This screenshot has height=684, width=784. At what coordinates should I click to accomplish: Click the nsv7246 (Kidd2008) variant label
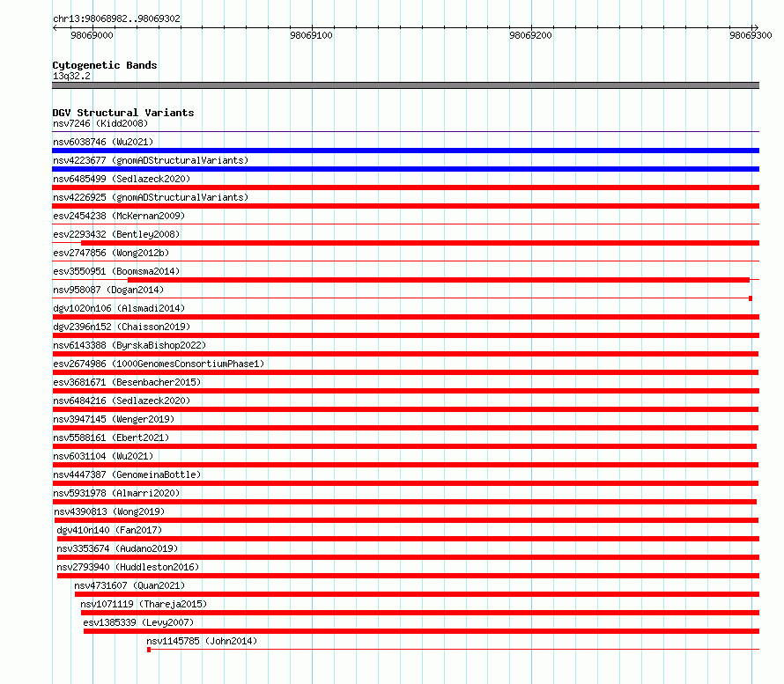(x=100, y=123)
